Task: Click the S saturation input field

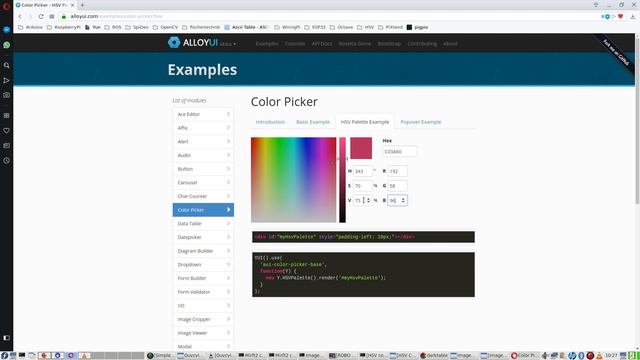Action: pyautogui.click(x=362, y=186)
